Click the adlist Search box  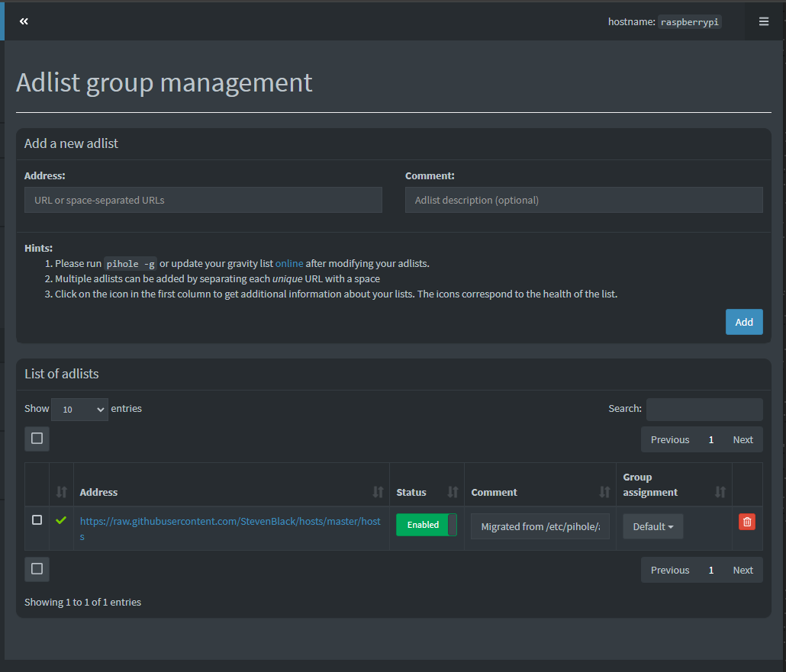704,410
